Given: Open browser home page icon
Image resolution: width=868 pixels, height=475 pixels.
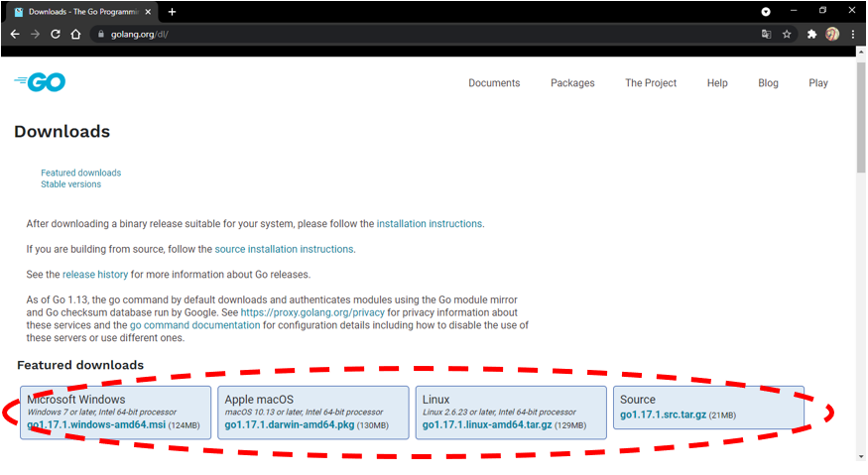Looking at the screenshot, I should pyautogui.click(x=75, y=34).
